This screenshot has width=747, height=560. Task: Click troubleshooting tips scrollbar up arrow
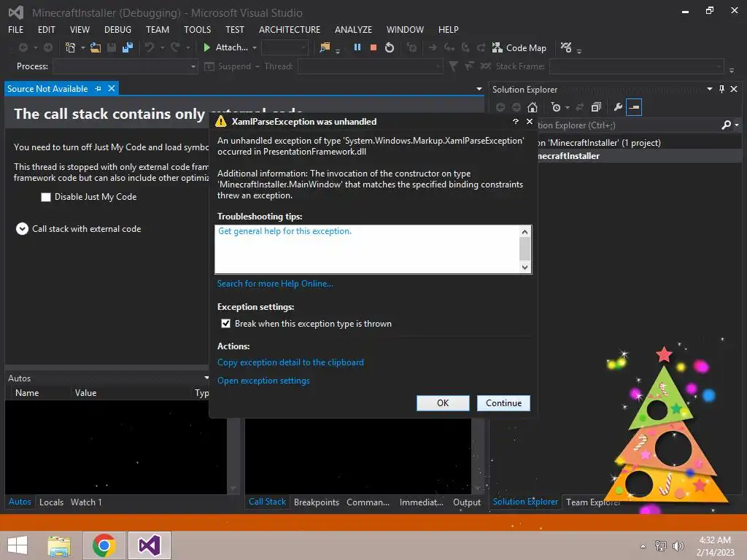click(x=525, y=232)
